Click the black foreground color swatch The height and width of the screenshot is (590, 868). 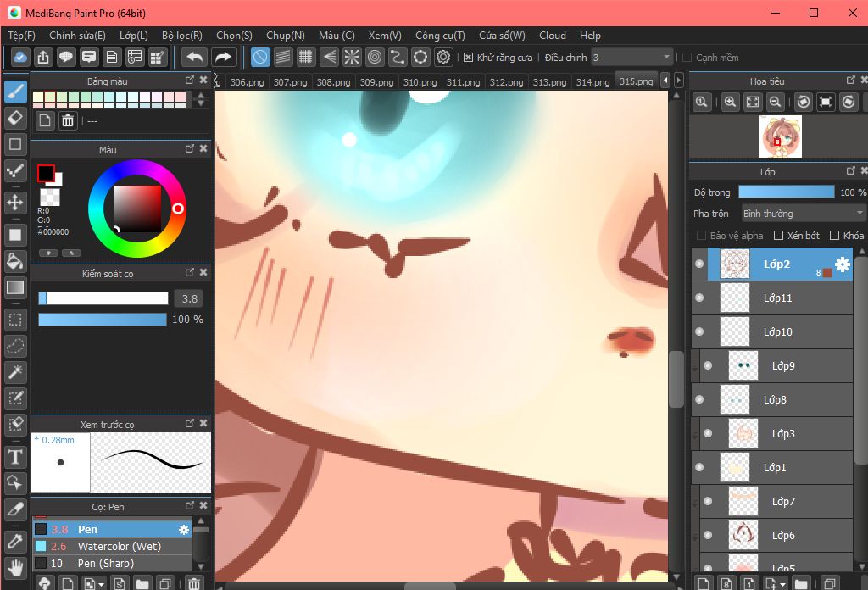click(46, 173)
